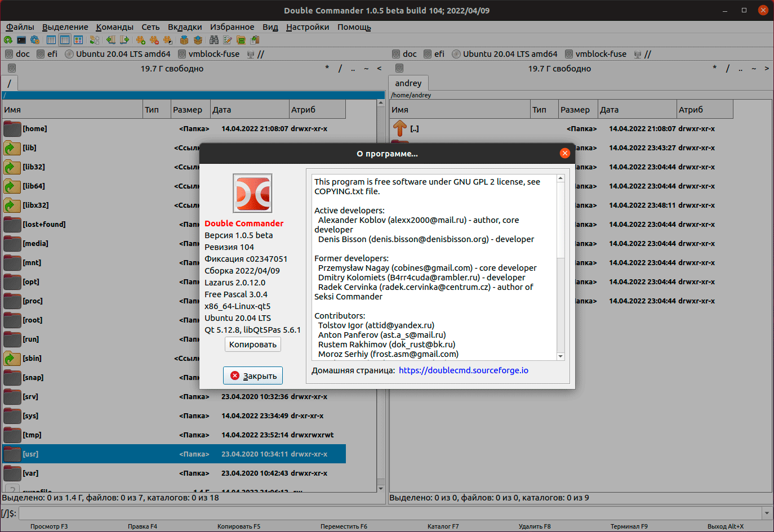Sort right panel by Атриб column
Screen dimensions: 774x532
pyautogui.click(x=705, y=110)
